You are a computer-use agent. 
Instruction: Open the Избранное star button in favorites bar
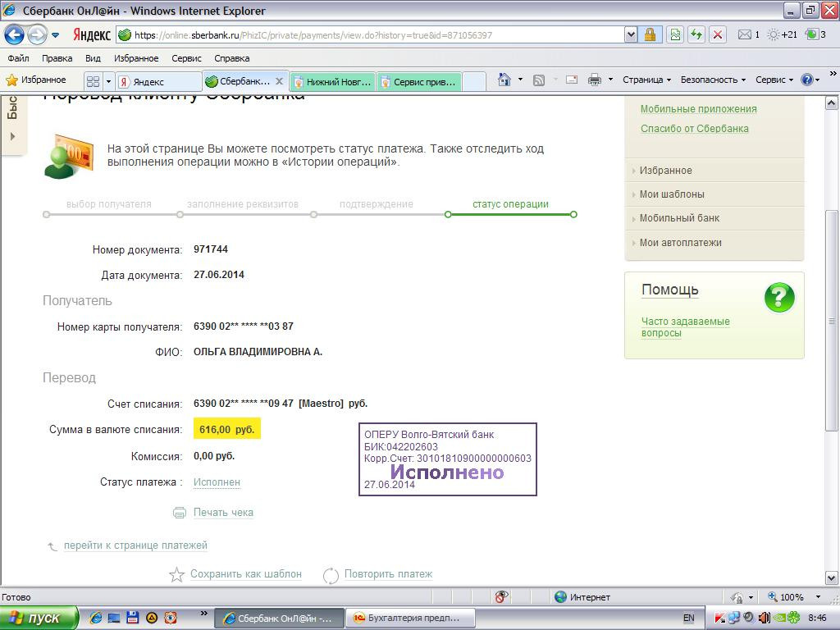35,80
